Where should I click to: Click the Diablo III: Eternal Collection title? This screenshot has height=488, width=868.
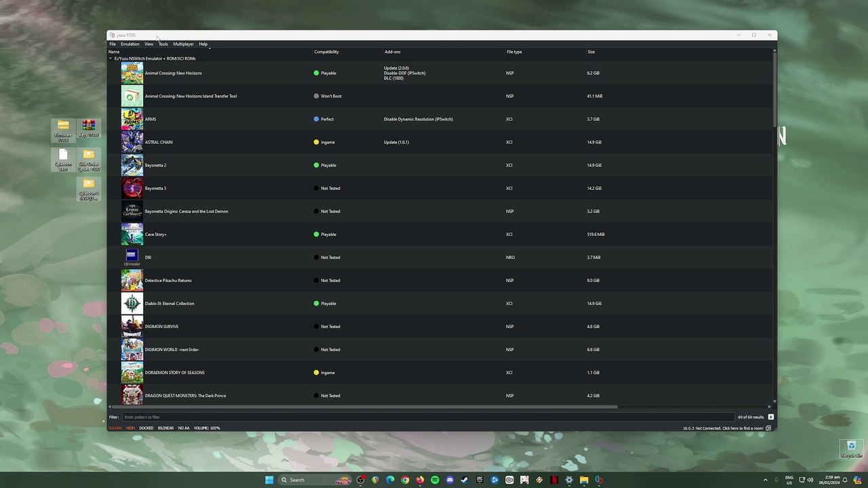[170, 304]
